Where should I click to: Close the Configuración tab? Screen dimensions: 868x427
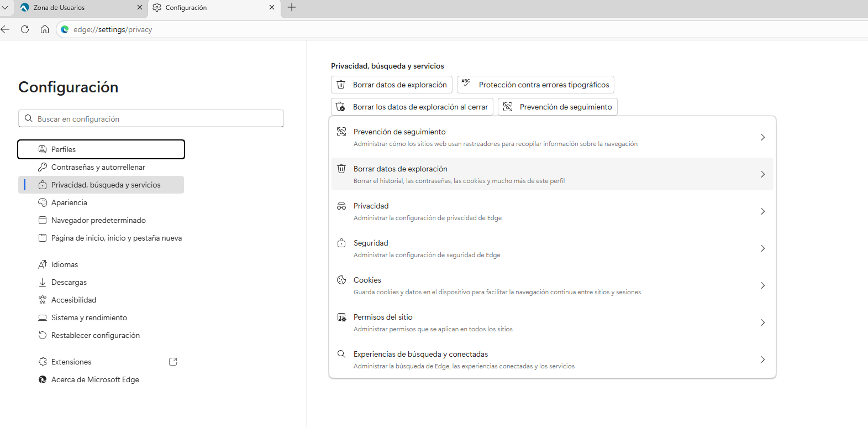coord(272,7)
